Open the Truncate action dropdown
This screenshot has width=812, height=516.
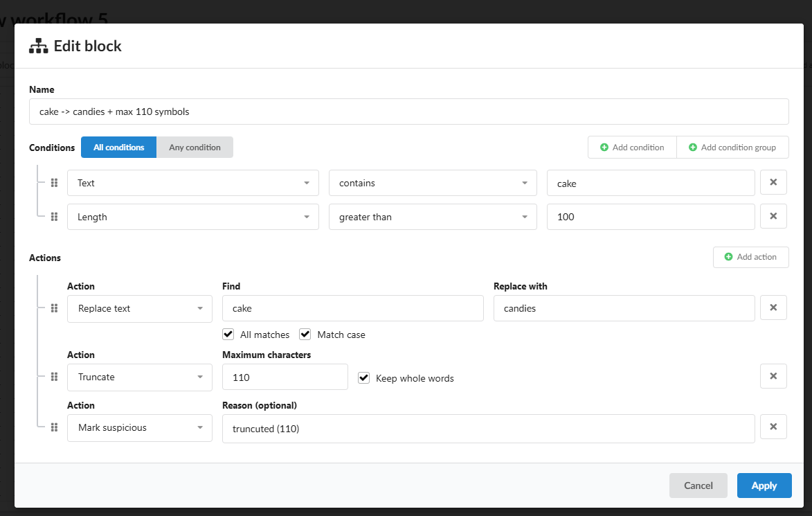click(140, 377)
